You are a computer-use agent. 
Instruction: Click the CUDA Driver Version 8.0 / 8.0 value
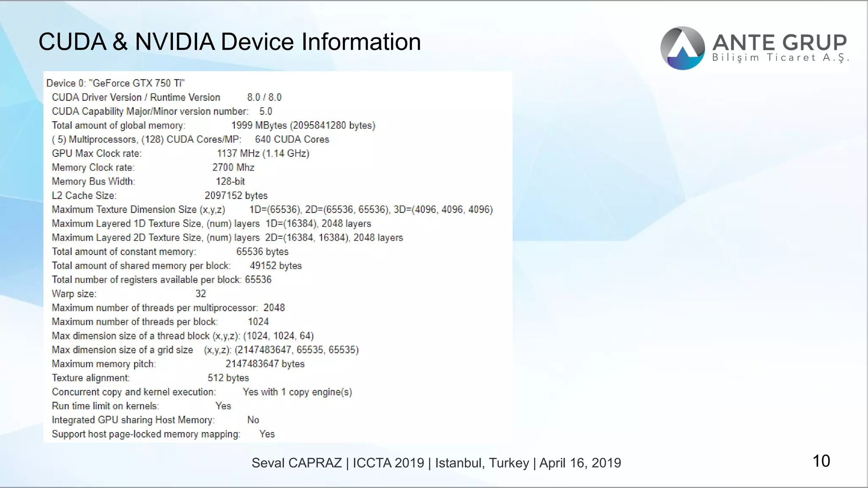point(264,97)
